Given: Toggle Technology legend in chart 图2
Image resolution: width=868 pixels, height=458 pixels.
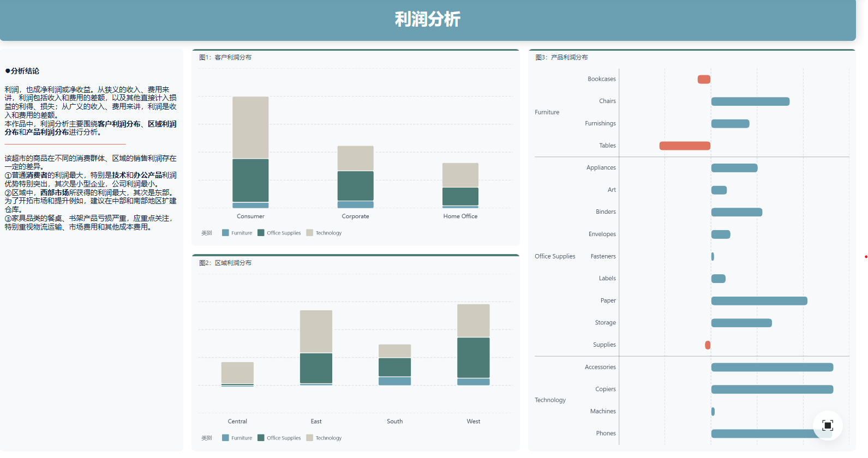Looking at the screenshot, I should point(324,438).
